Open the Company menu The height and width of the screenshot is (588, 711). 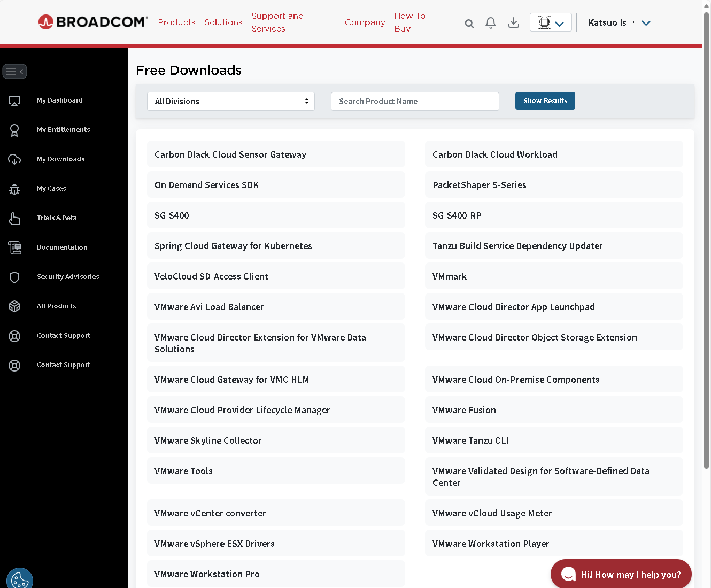click(x=365, y=22)
